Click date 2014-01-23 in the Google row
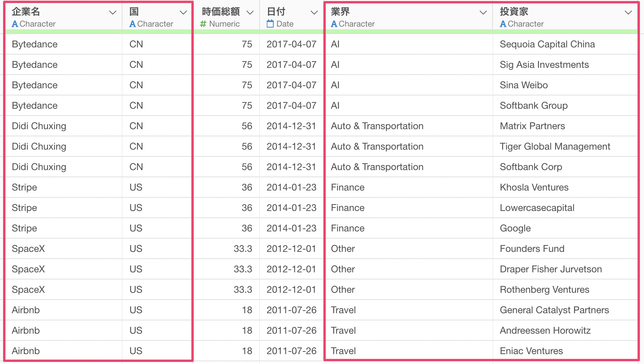Screen dimensions: 644x364 coord(291,228)
